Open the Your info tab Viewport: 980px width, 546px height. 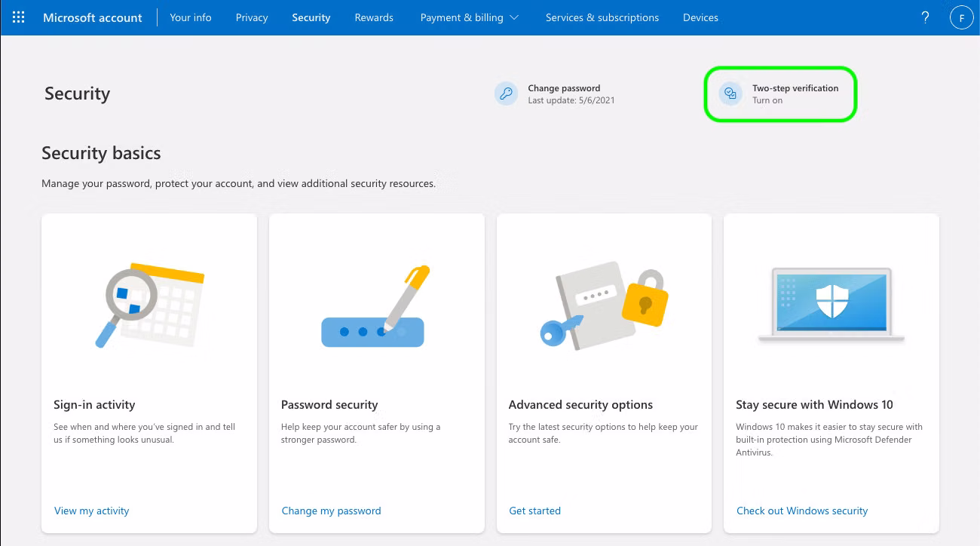click(191, 17)
